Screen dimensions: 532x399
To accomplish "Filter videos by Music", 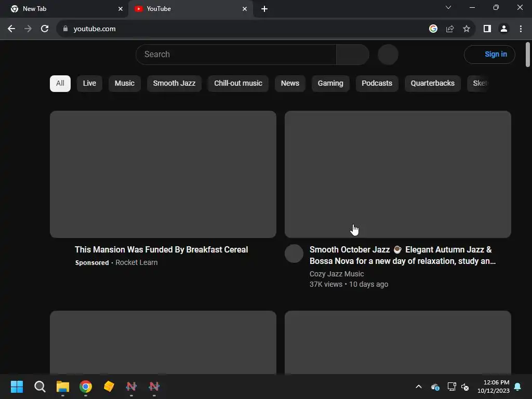I will 125,84.
